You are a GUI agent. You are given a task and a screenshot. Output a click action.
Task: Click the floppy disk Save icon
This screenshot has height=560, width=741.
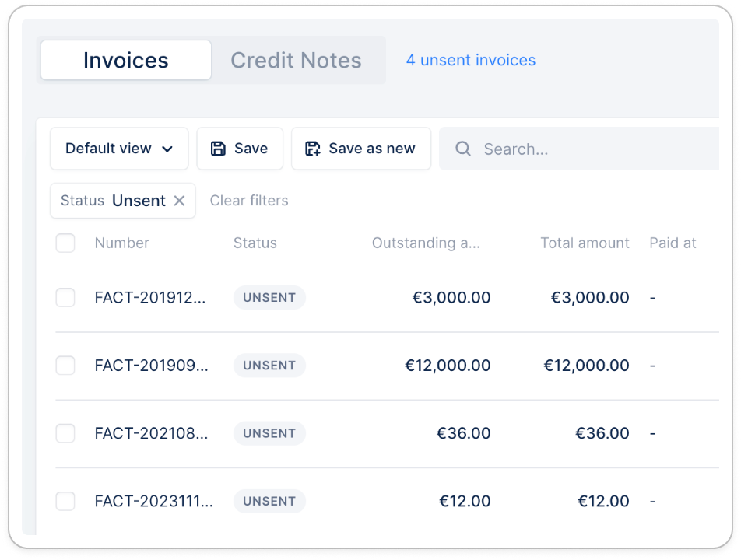(x=219, y=149)
